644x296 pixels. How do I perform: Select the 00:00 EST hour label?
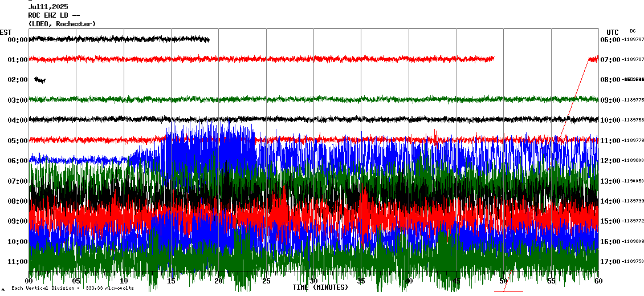[x=18, y=40]
